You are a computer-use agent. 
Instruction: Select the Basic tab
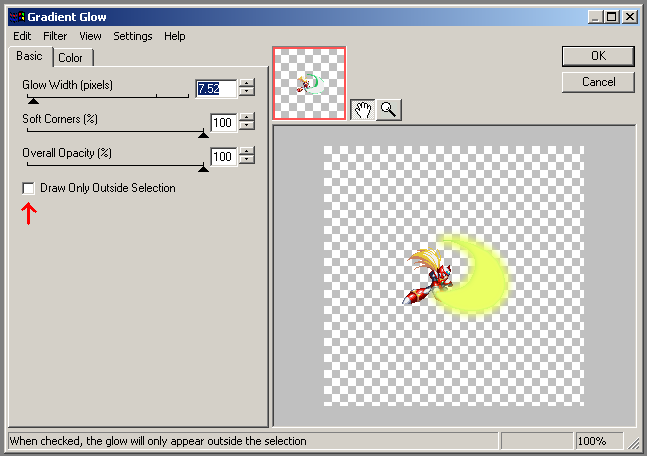click(x=30, y=56)
